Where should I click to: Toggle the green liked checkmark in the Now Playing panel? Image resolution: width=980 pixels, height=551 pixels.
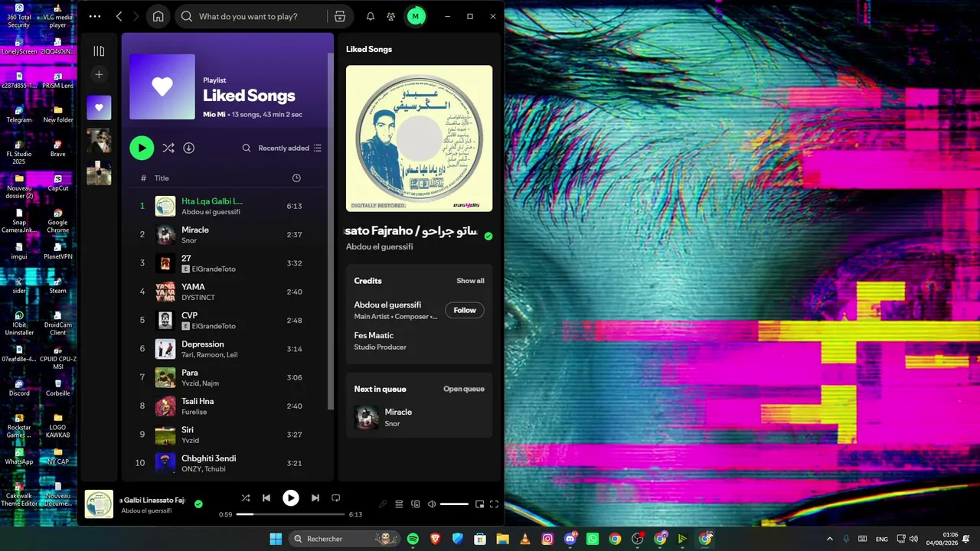488,236
